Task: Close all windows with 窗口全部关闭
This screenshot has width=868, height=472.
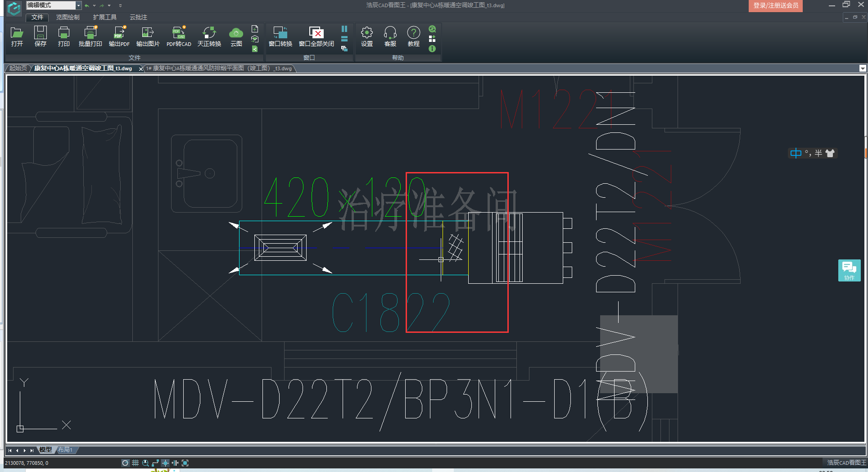Action: click(x=316, y=36)
